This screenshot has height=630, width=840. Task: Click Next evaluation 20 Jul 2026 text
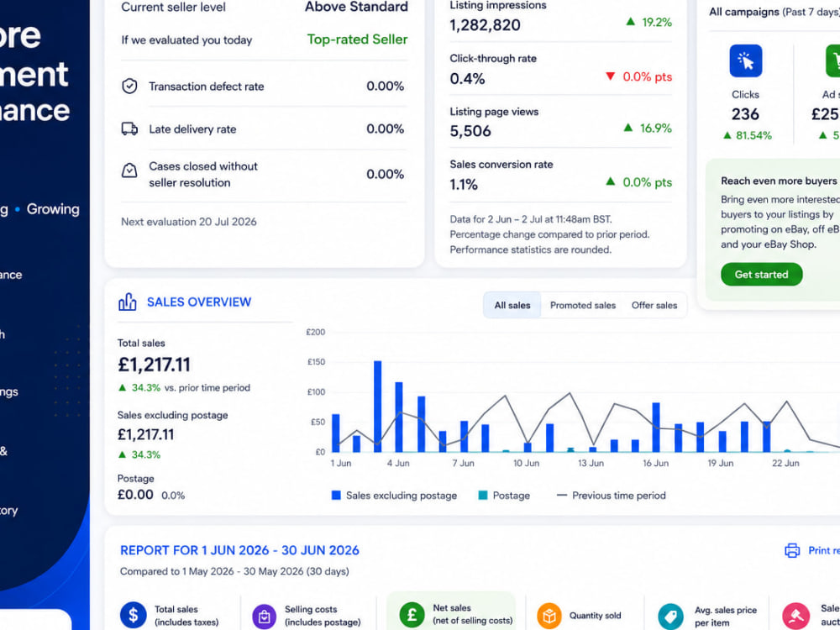(188, 222)
